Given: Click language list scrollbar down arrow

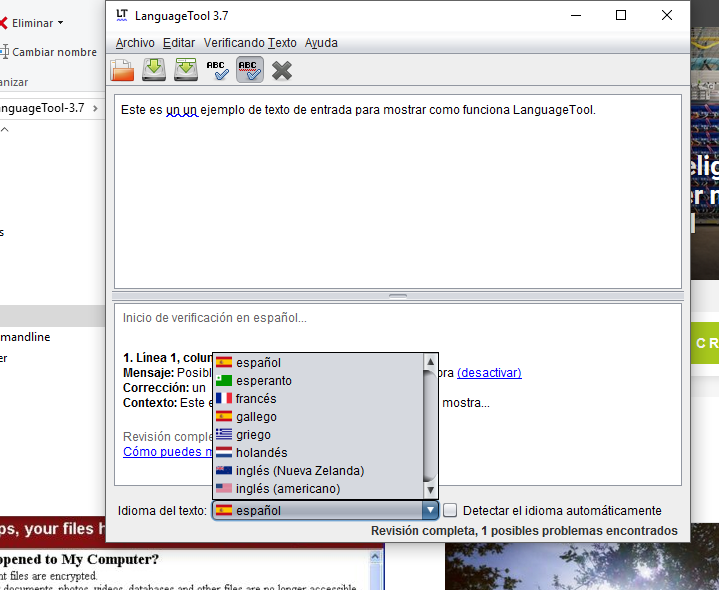Looking at the screenshot, I should 430,490.
